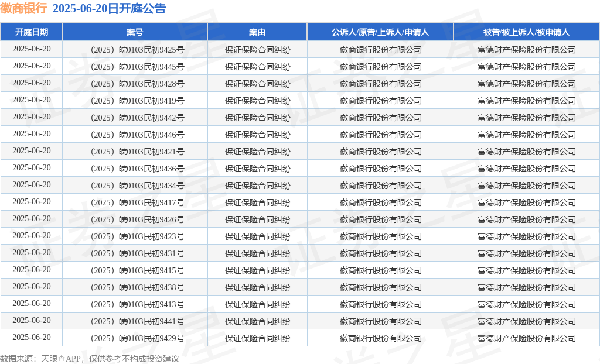Click 富德财产保险股份有限公司 in the 9429号 row

tap(527, 338)
